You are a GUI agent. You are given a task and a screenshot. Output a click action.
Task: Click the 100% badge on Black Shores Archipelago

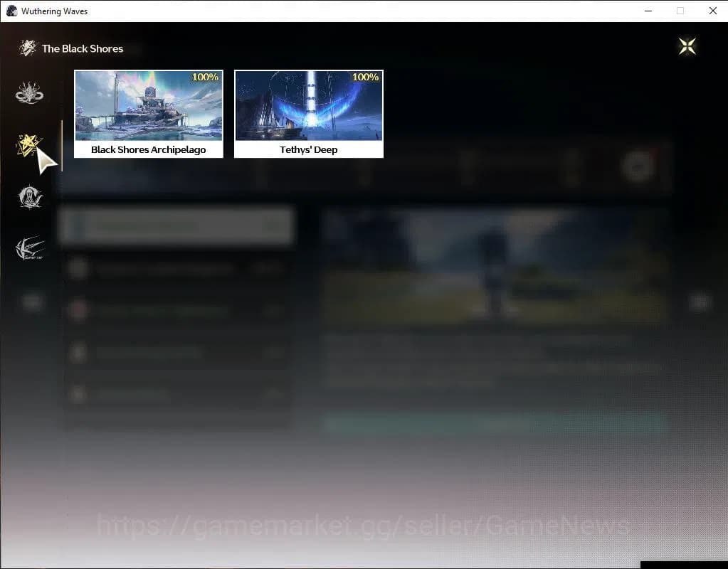[x=205, y=77]
